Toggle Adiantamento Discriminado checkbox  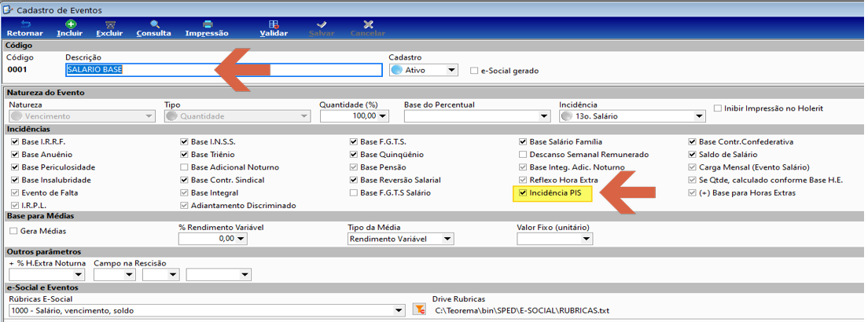pyautogui.click(x=184, y=206)
